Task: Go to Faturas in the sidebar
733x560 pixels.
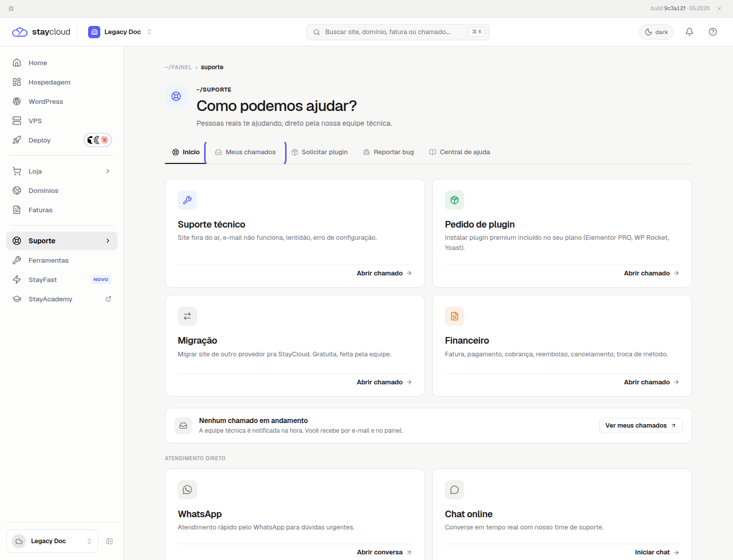Action: point(62,210)
